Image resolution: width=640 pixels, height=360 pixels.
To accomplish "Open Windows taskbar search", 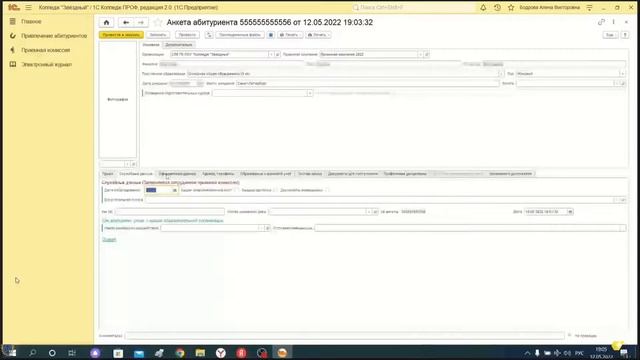I will [x=32, y=353].
